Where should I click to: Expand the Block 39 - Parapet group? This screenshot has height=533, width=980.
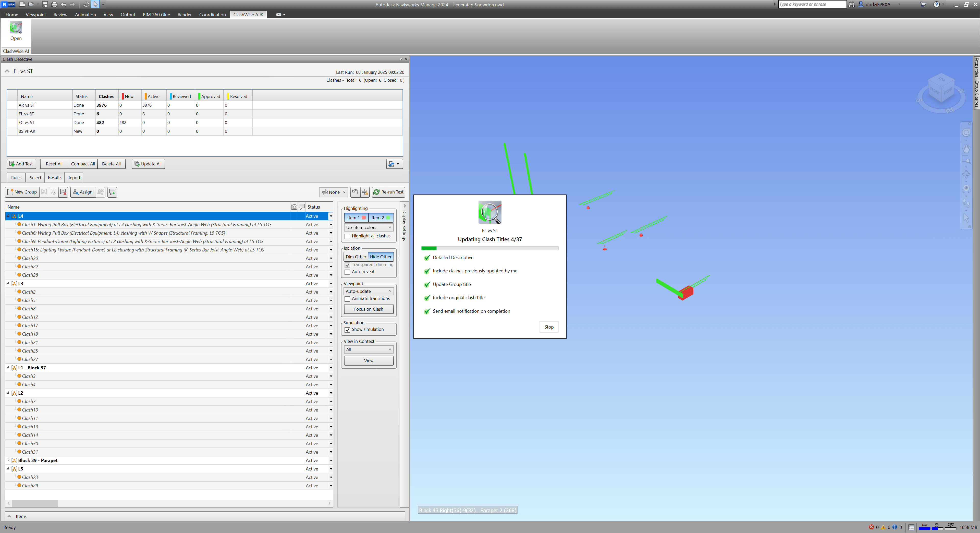(x=8, y=460)
